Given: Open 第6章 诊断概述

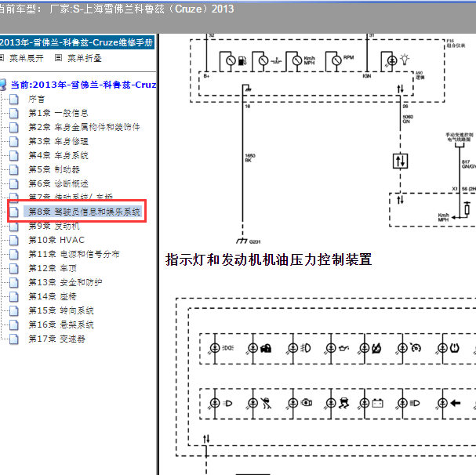Looking at the screenshot, I should coord(58,183).
